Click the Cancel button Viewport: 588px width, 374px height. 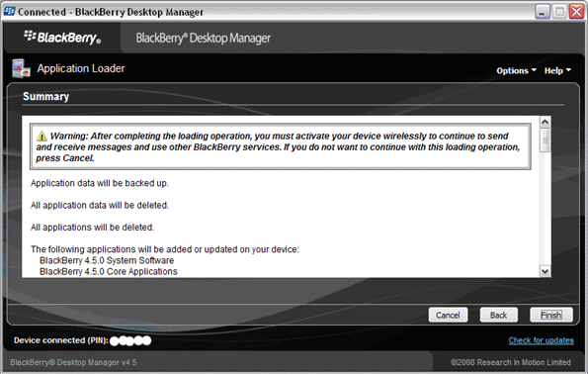point(448,315)
